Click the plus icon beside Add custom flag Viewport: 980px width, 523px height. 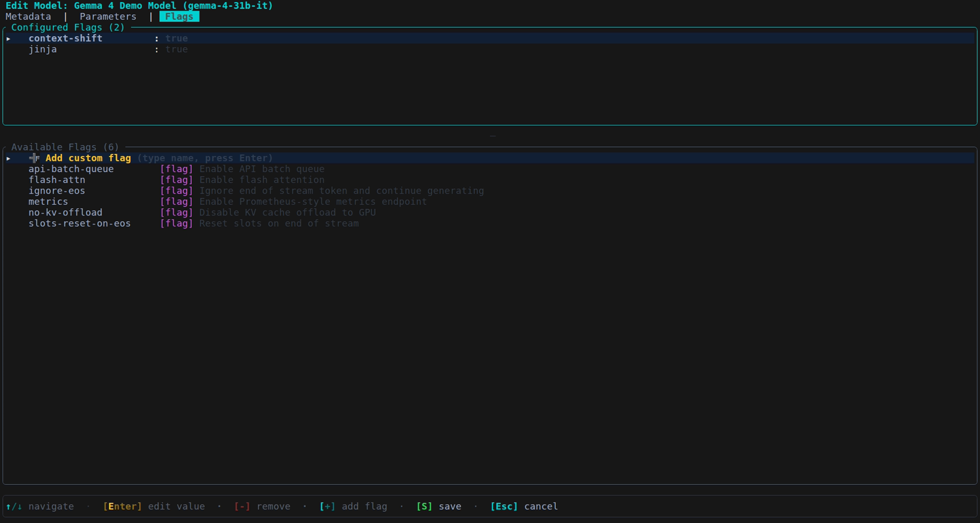tap(34, 158)
